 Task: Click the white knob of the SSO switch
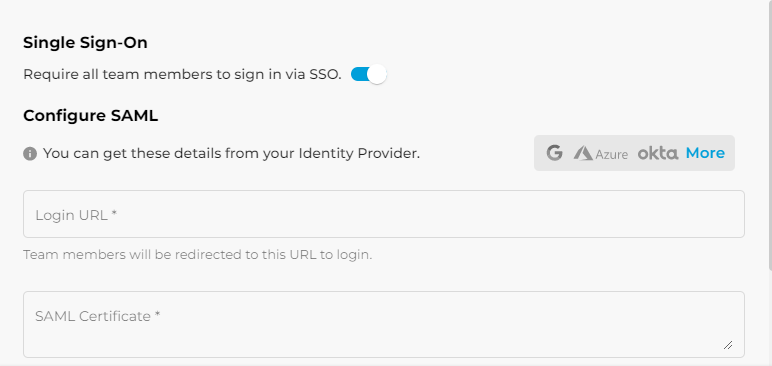click(x=377, y=74)
